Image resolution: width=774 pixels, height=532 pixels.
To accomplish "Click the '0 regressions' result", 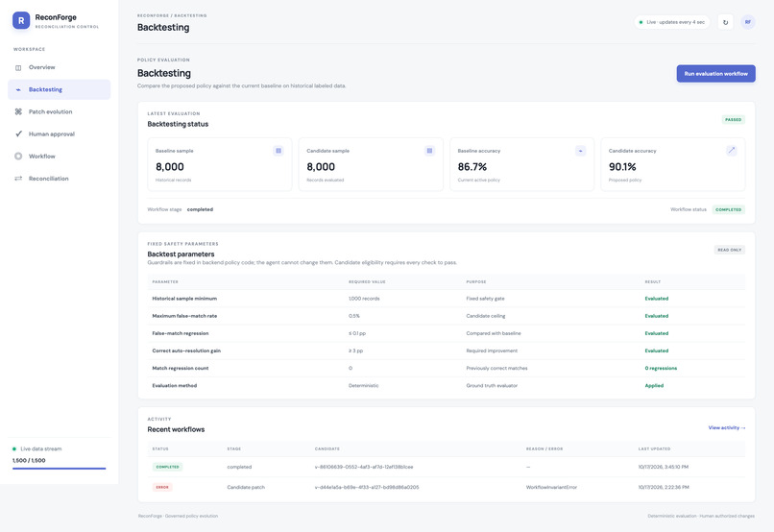I will click(x=661, y=368).
